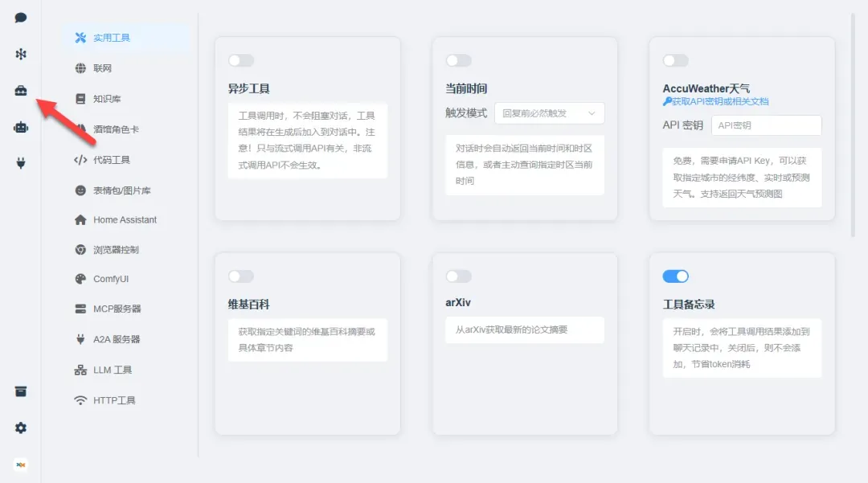Open the robot icon in left rail
868x483 pixels.
coord(20,127)
